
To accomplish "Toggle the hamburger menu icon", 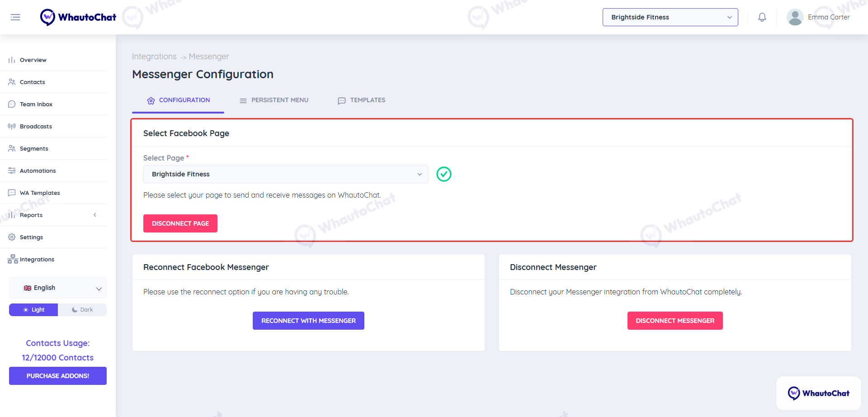I will pos(15,17).
